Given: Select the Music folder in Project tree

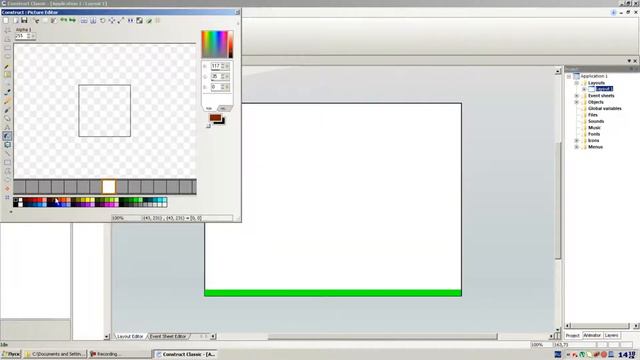Looking at the screenshot, I should point(594,128).
